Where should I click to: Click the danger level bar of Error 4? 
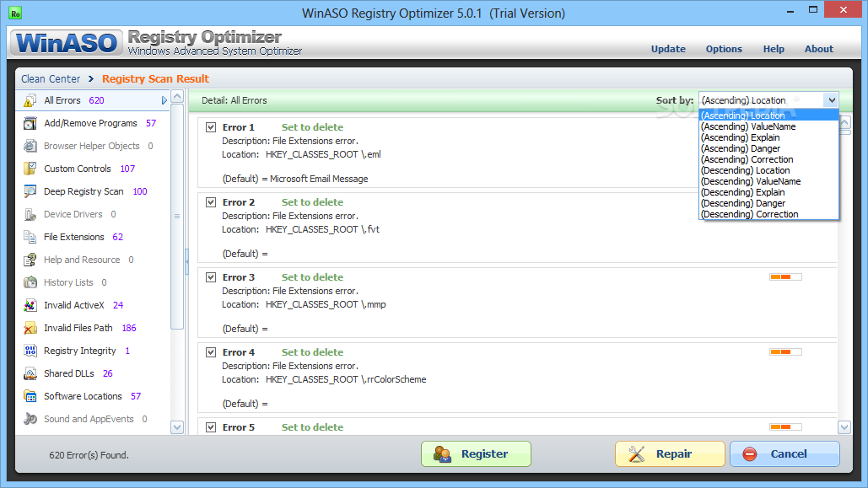pyautogui.click(x=785, y=352)
